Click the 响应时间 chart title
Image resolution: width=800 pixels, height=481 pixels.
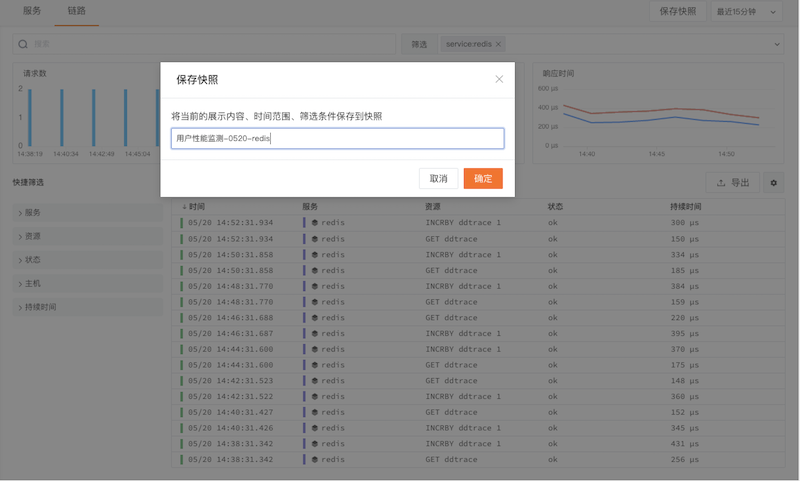(x=558, y=73)
